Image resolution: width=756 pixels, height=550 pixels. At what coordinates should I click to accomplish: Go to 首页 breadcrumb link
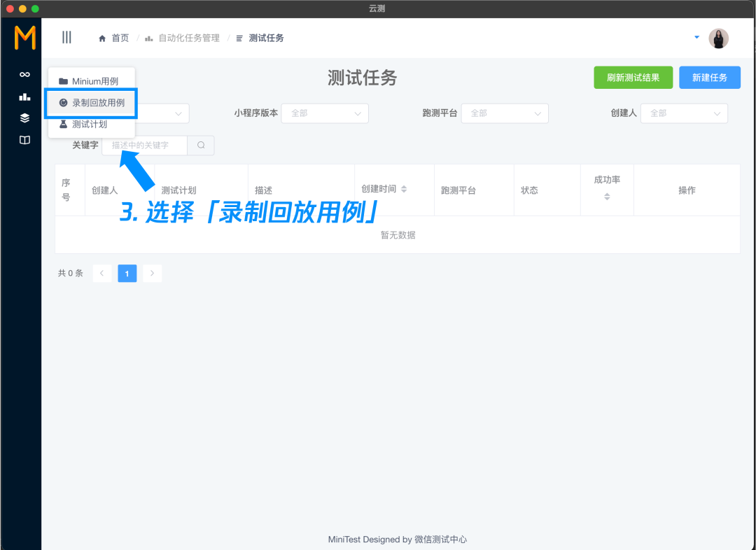[x=120, y=38]
